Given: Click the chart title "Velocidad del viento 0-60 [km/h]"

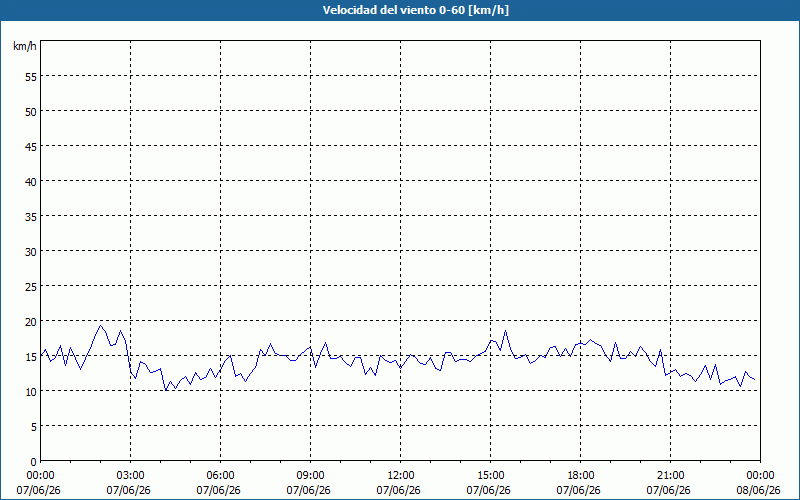Looking at the screenshot, I should point(415,10).
